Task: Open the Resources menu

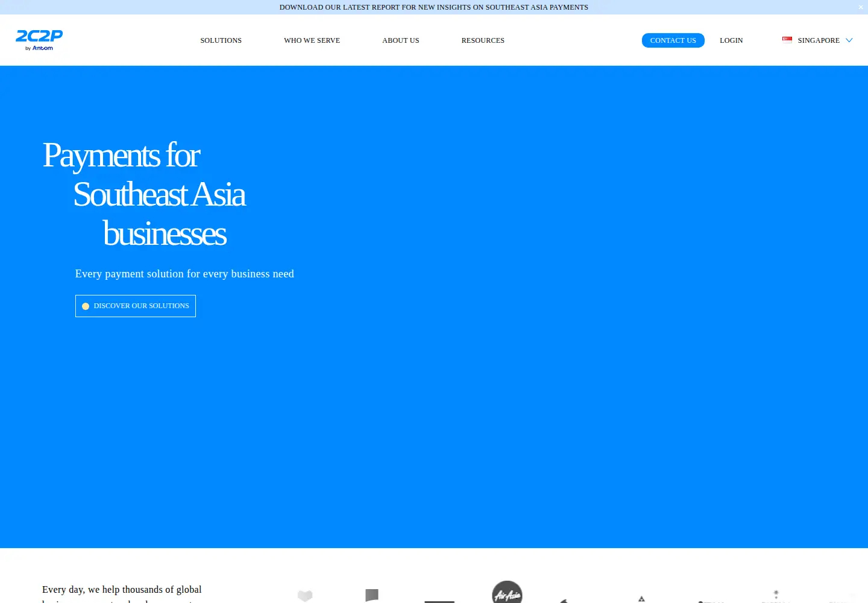Action: (483, 40)
